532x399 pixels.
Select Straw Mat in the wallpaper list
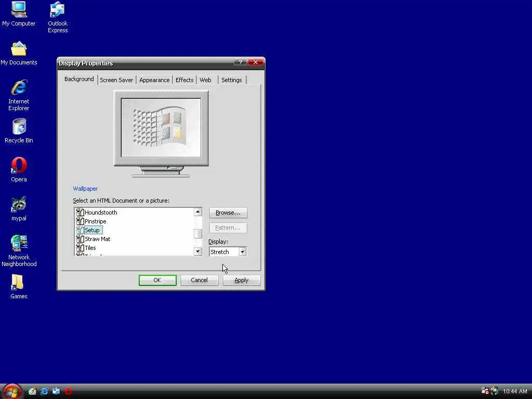pyautogui.click(x=97, y=239)
